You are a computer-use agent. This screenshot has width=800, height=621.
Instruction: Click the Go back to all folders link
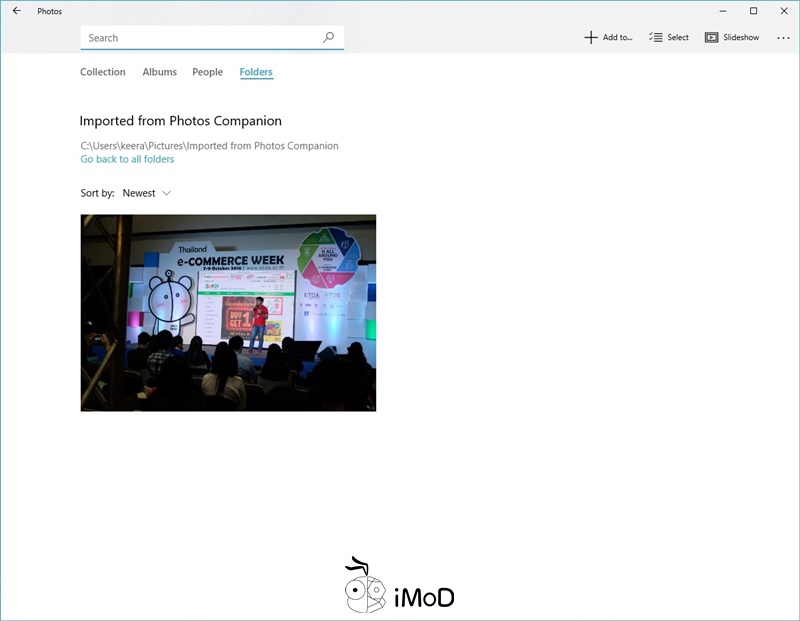click(x=127, y=159)
